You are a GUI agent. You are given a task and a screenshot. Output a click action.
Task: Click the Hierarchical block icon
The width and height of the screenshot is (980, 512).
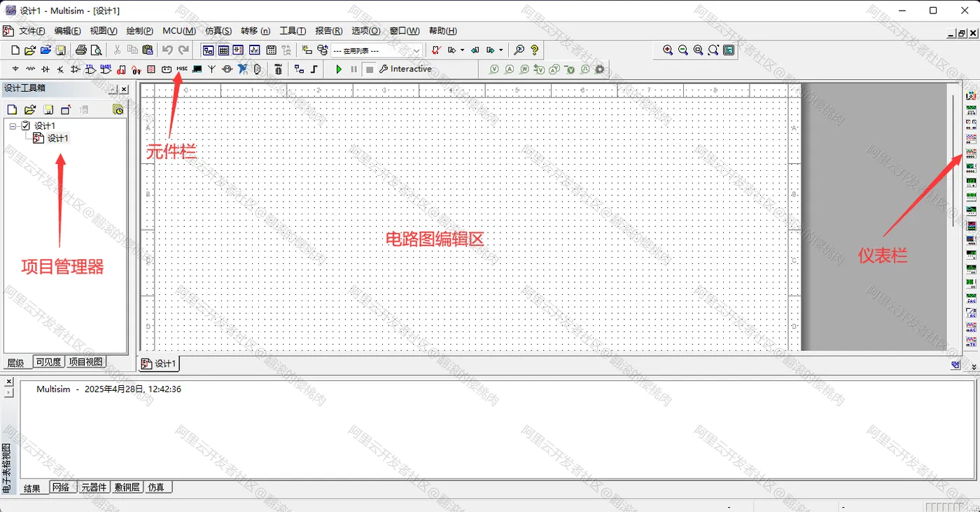coord(299,69)
